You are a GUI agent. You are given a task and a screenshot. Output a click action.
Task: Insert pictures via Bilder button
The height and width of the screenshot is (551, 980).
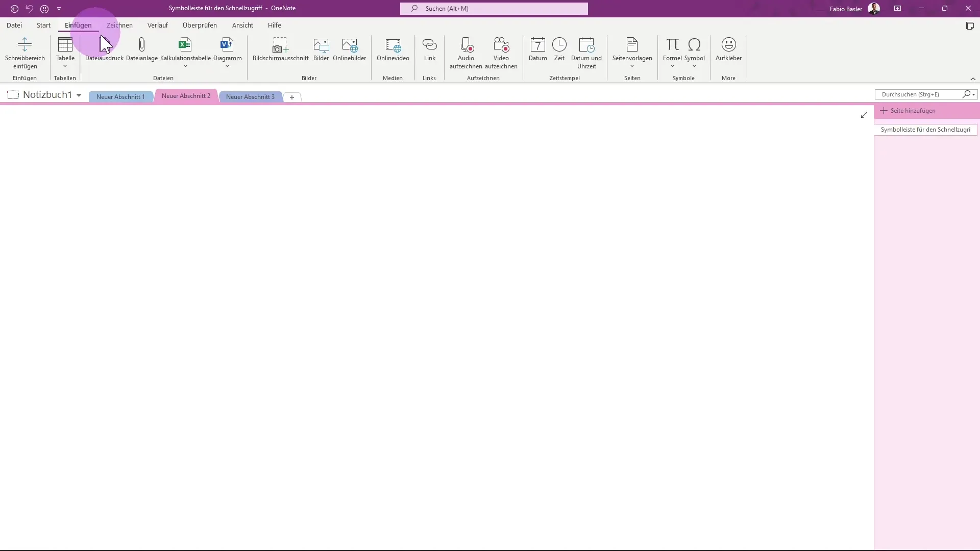pyautogui.click(x=321, y=49)
